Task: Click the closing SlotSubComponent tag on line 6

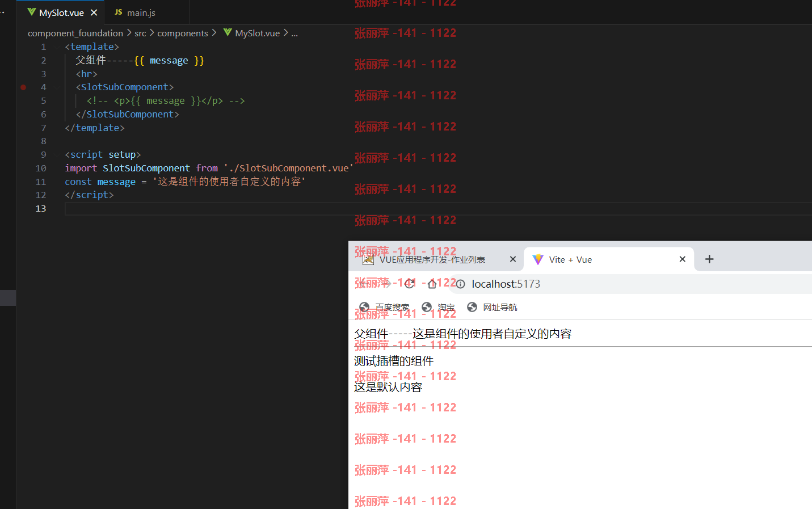Action: [x=128, y=114]
